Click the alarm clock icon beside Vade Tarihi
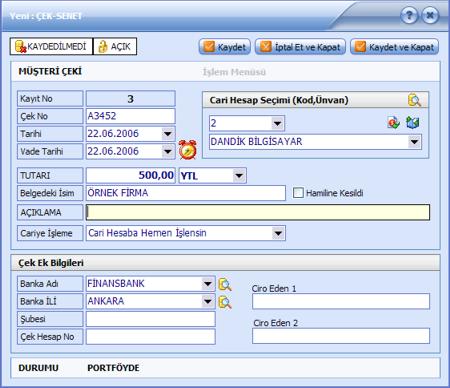 coord(188,150)
